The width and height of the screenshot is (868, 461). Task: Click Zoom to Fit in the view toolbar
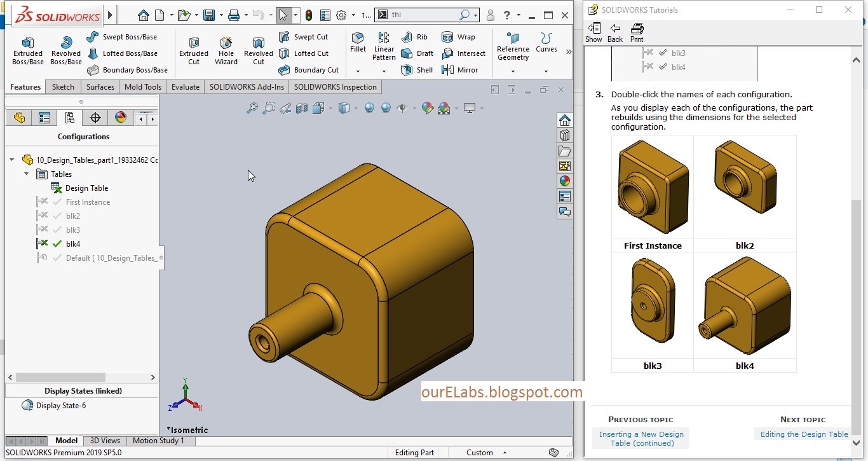pyautogui.click(x=252, y=108)
